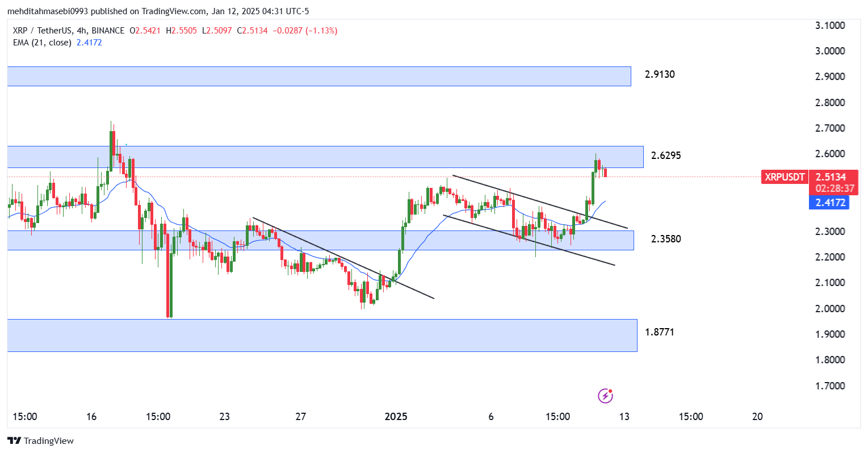Click the 16 date label on time axis

tap(91, 417)
